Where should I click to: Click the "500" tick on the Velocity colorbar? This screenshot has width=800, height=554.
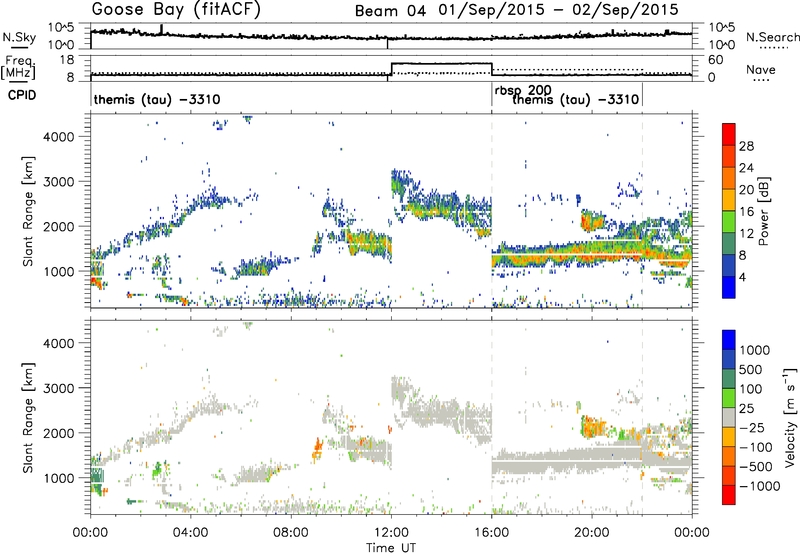click(x=751, y=369)
